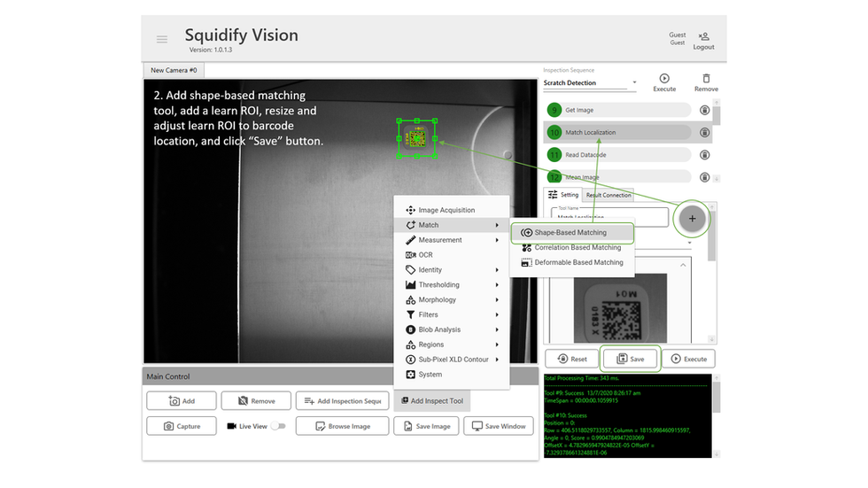Open the Blob Analysis submenu
Viewport: 868px width, 488px height.
451,329
